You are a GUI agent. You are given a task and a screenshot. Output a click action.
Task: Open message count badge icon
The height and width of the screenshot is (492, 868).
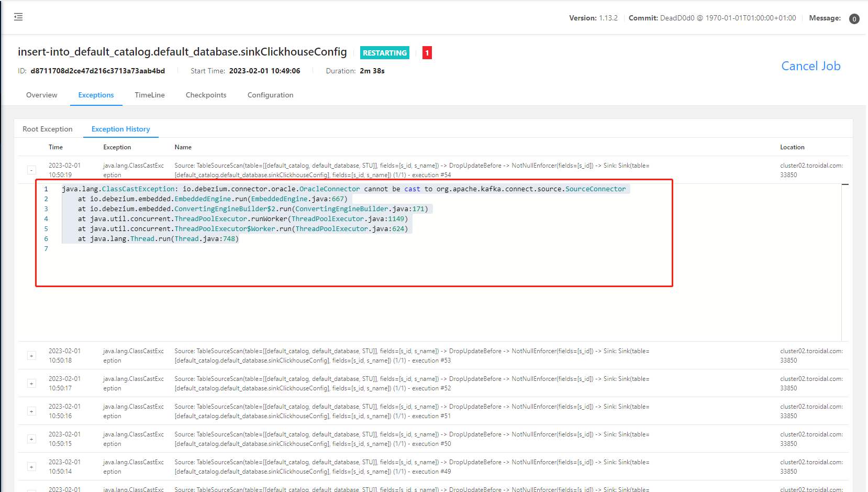[x=854, y=19]
